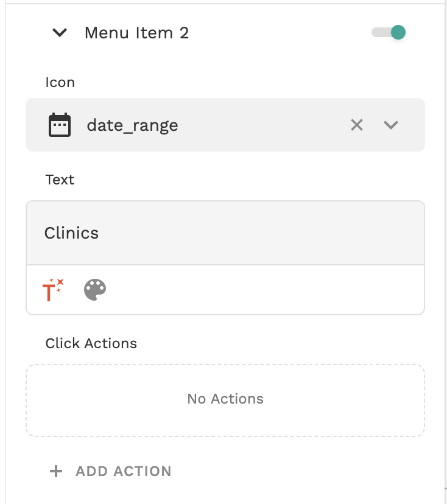
Task: Click the Icon field label
Action: tap(60, 83)
